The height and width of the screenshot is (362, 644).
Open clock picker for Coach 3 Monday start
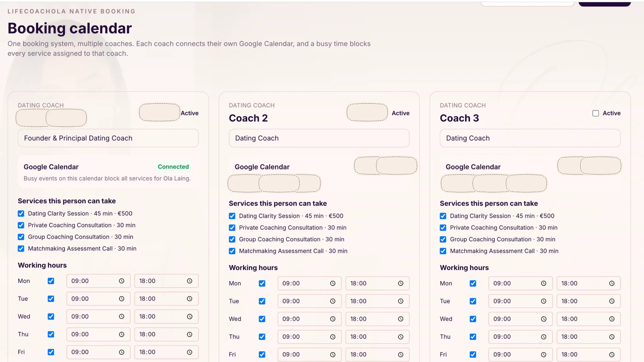pyautogui.click(x=544, y=283)
